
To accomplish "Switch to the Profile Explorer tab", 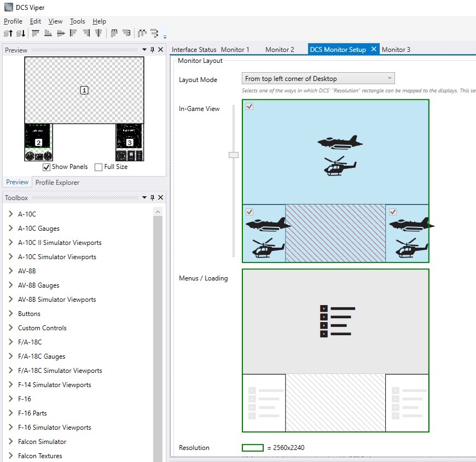I will point(57,182).
